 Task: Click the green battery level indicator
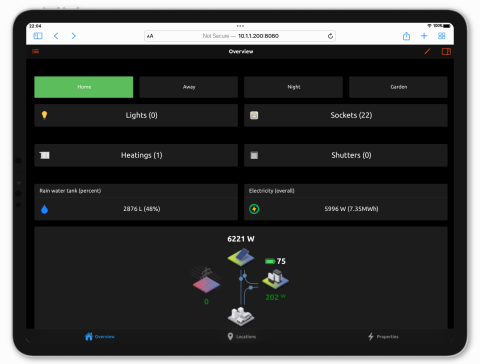pos(270,261)
